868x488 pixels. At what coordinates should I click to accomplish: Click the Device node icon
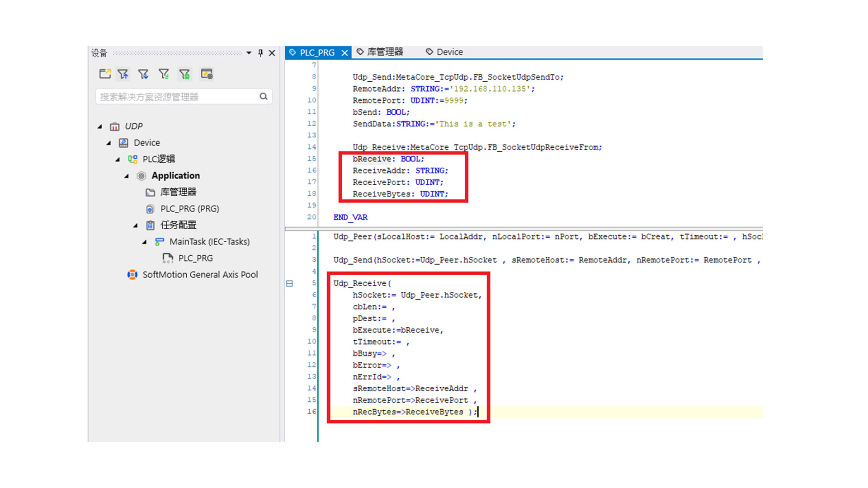coord(123,143)
